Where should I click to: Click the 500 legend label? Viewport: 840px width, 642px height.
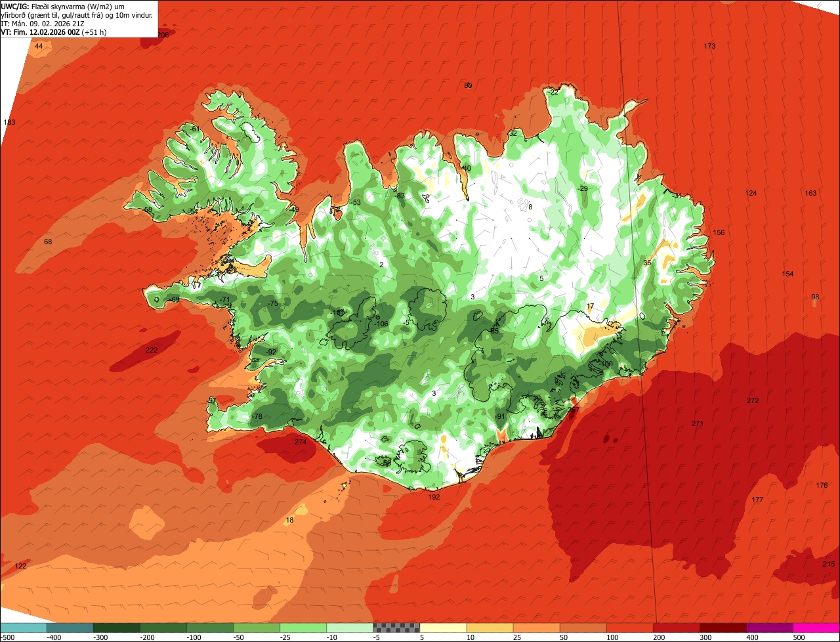coord(799,637)
